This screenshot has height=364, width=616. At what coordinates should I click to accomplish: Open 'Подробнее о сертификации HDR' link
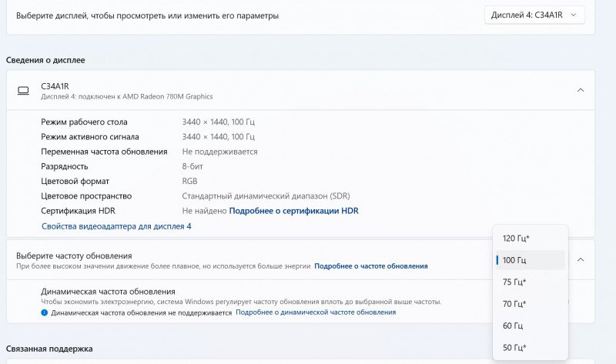(x=293, y=211)
